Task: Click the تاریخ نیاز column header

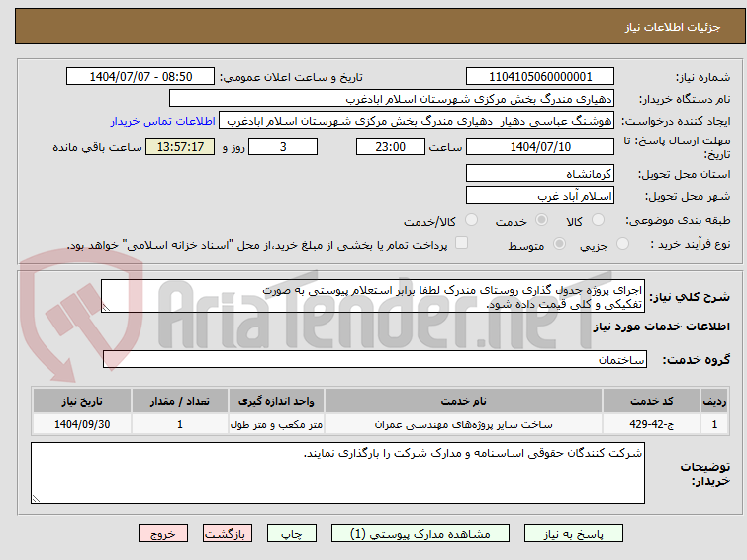Action: [x=82, y=401]
